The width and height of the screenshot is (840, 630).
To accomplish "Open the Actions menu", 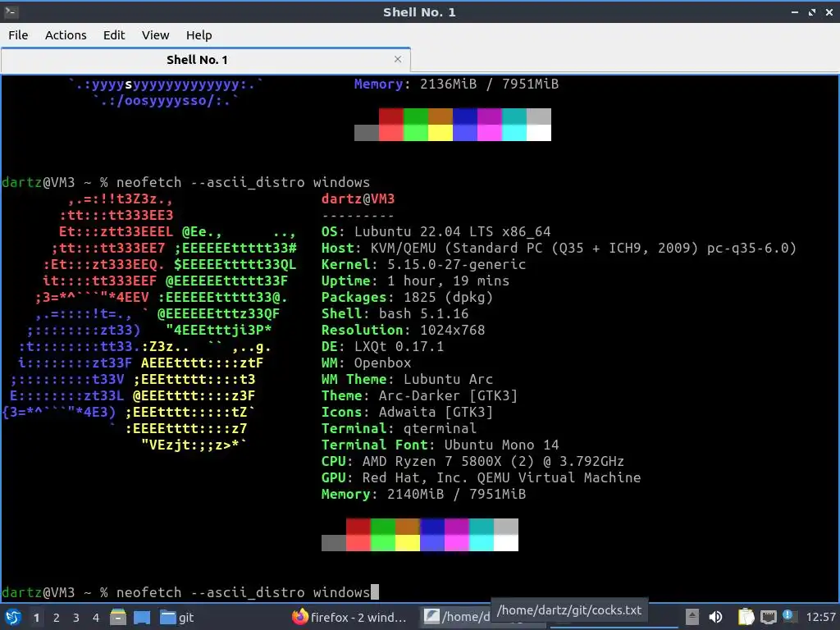I will [x=66, y=35].
